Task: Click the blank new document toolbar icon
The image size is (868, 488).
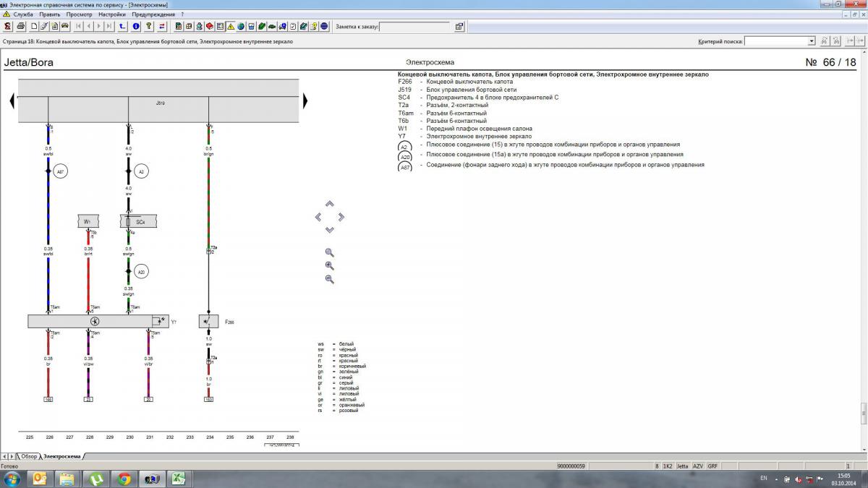Action: (34, 27)
